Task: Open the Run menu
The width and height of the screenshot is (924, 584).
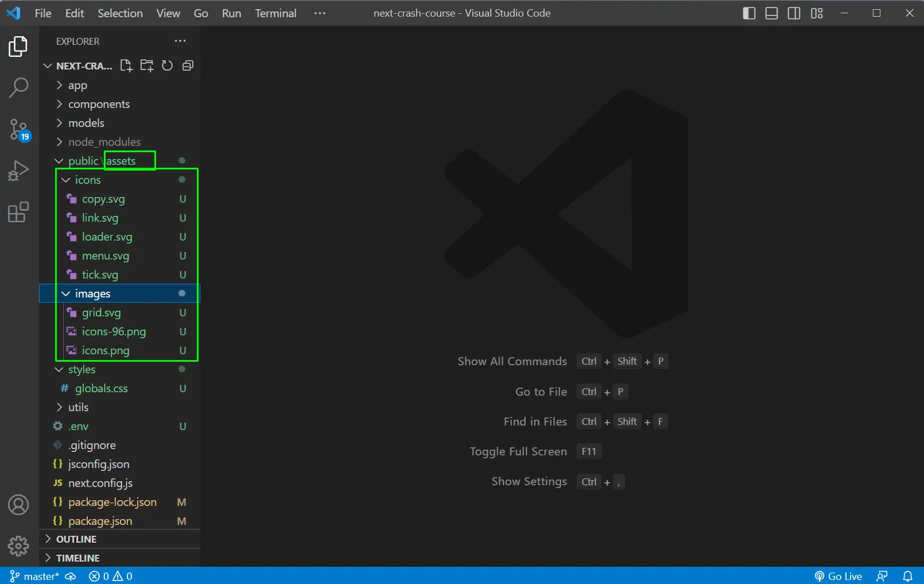Action: point(231,13)
